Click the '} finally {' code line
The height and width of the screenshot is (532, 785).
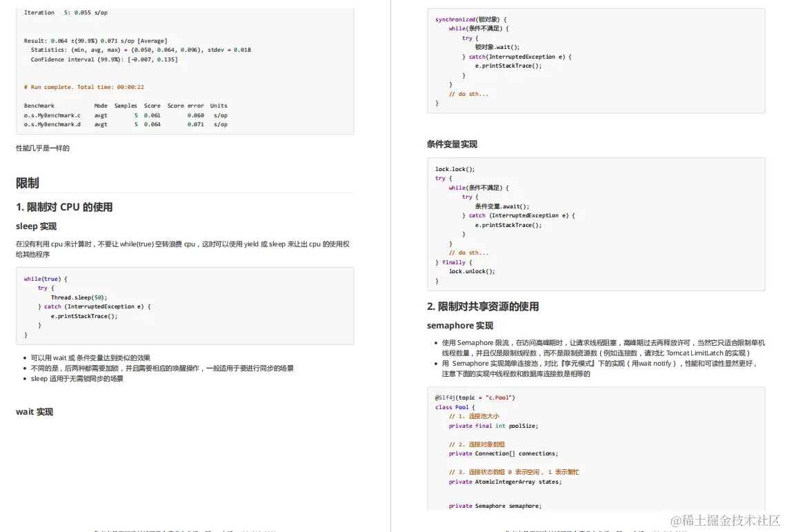click(x=454, y=262)
